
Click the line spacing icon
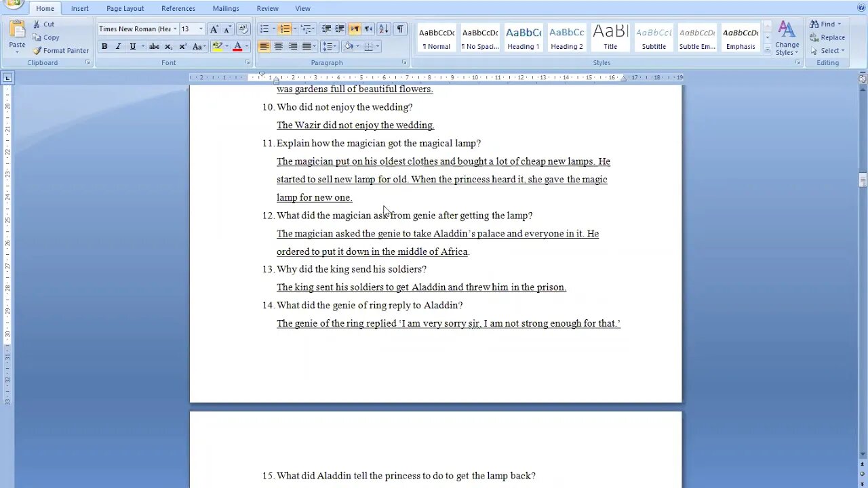[x=327, y=46]
